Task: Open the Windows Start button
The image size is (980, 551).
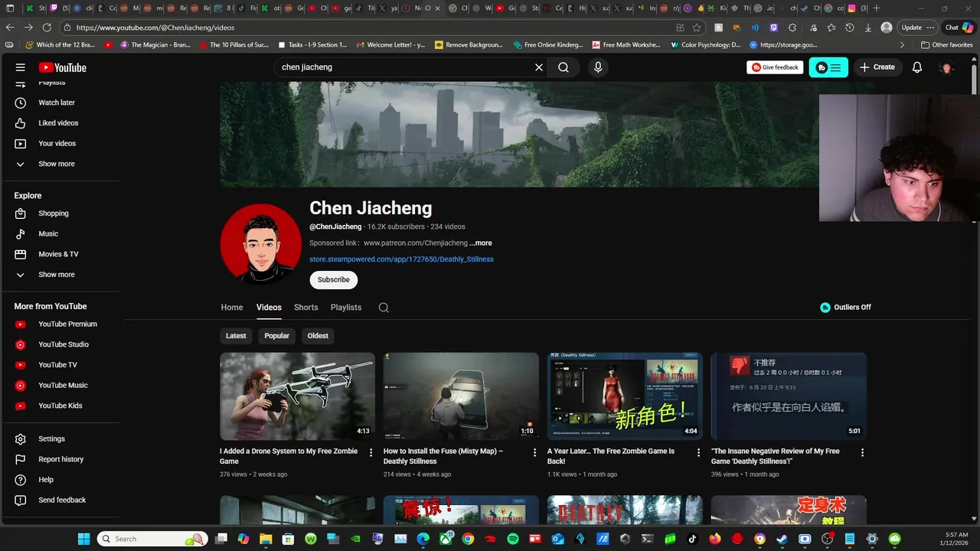Action: (x=83, y=539)
